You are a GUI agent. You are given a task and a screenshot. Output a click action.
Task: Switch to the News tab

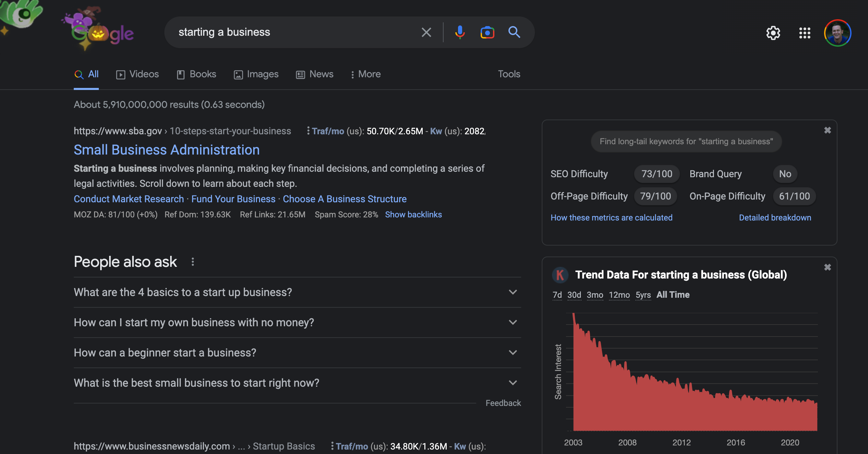coord(315,74)
